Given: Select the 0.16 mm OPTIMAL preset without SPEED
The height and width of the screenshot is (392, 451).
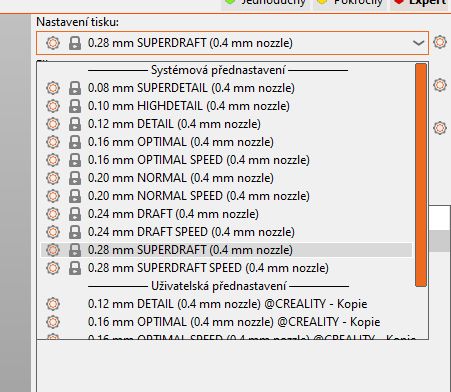Looking at the screenshot, I should pos(226,142).
